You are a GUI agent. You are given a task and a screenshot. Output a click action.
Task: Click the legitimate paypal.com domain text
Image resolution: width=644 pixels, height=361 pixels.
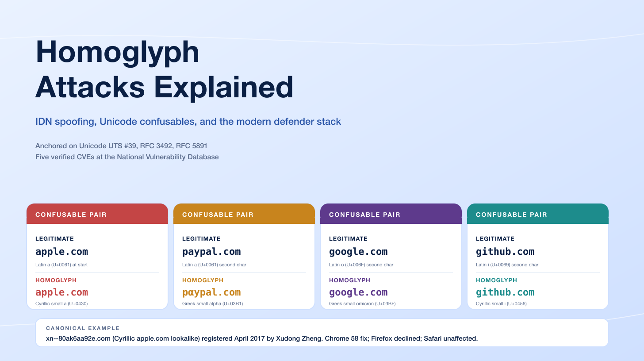[211, 252]
